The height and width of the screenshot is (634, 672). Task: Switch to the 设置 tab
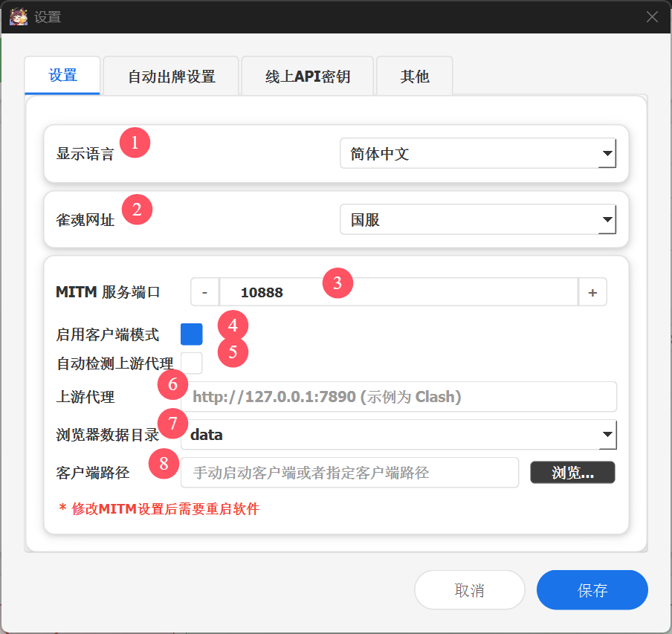pyautogui.click(x=62, y=76)
